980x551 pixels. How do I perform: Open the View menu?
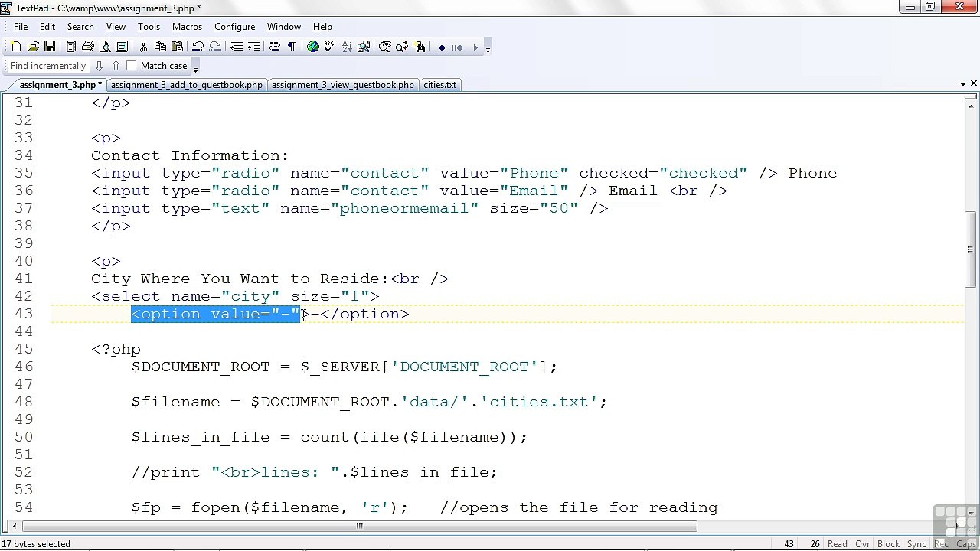coord(116,27)
